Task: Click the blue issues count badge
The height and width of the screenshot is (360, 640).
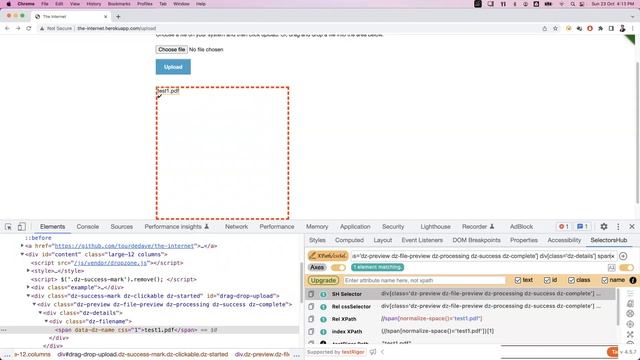Action: [x=582, y=227]
